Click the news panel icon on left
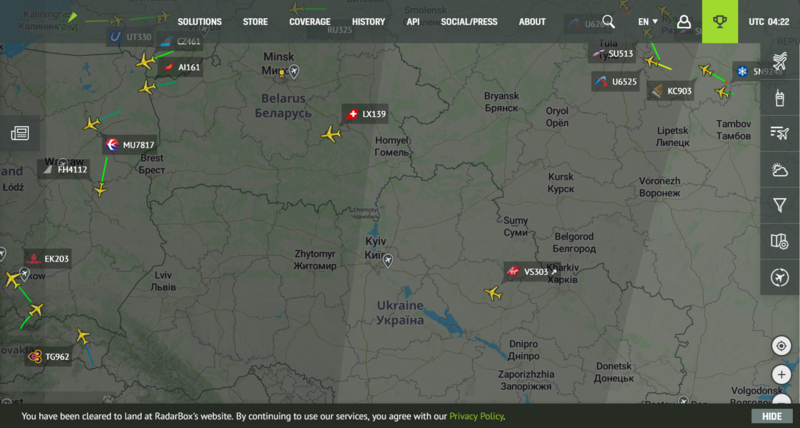The image size is (800, 428). point(20,133)
